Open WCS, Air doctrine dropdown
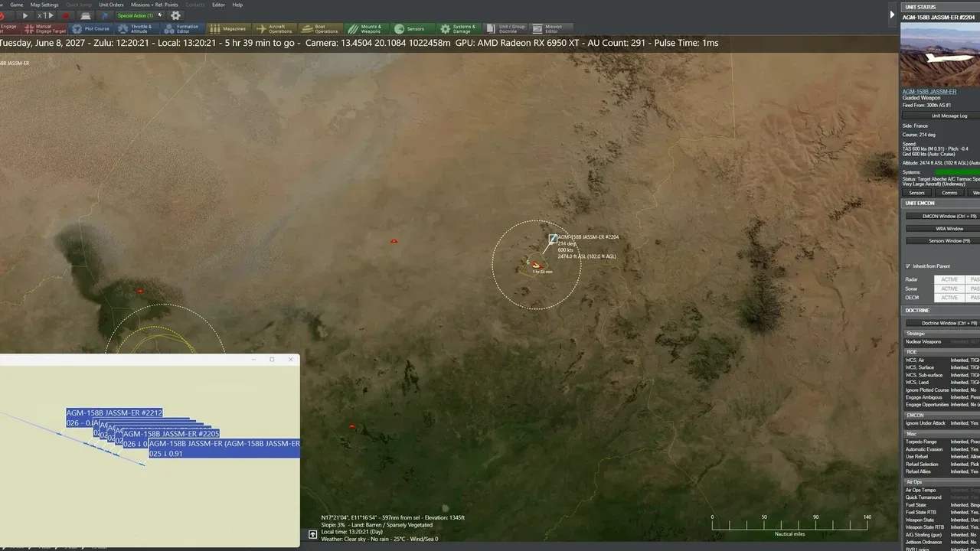This screenshot has height=551, width=980. coord(965,360)
